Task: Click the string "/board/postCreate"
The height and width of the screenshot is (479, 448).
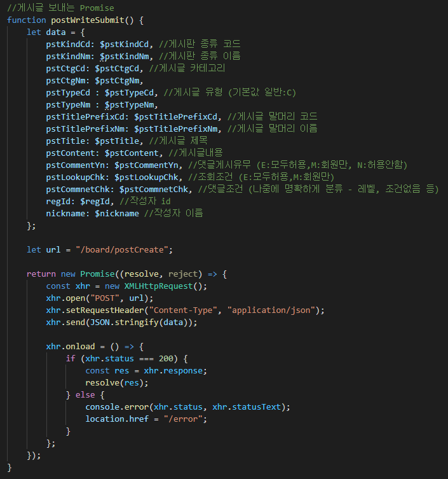Action: (122, 250)
